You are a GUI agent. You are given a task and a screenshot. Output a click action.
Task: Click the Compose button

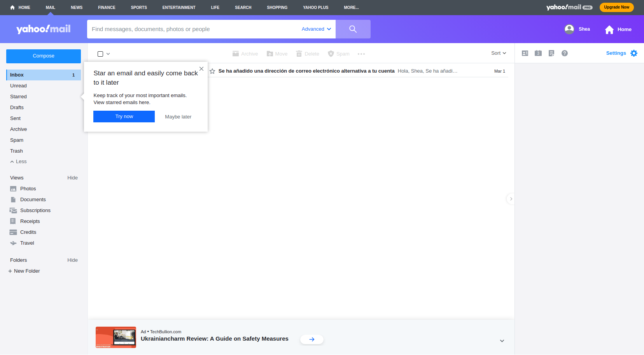point(44,56)
